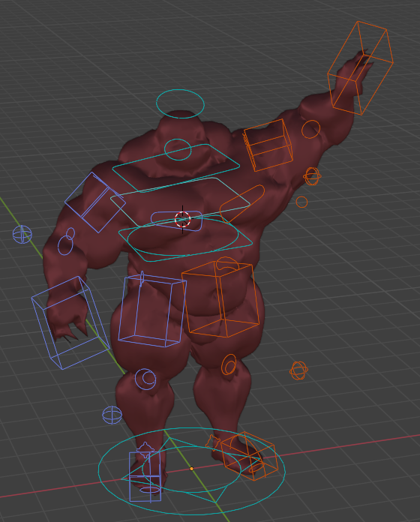Viewport: 420px width, 522px height.
Task: Select the orange sphere pole beside raised arm
Action: coord(312,176)
